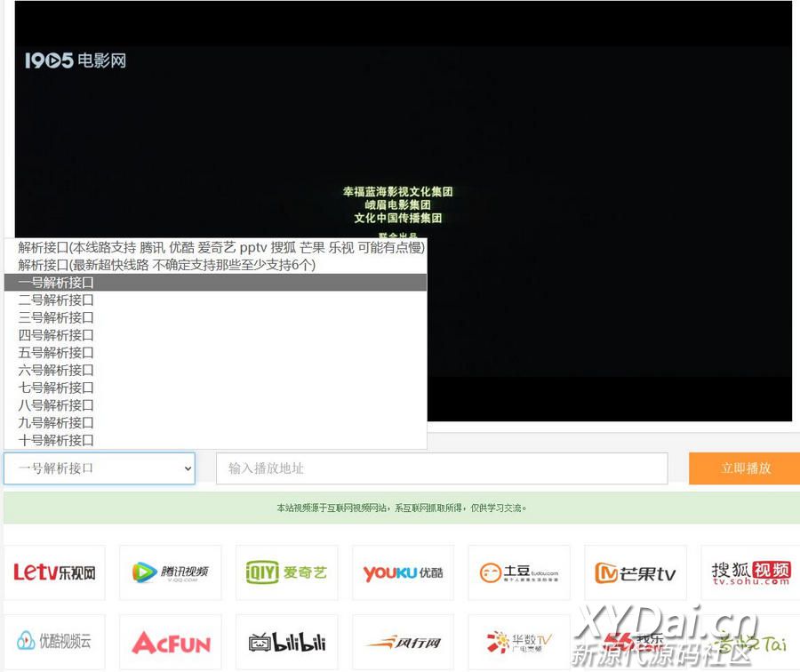Open the iQIYI 爱奇艺 logo
The height and width of the screenshot is (672, 800).
(x=286, y=572)
